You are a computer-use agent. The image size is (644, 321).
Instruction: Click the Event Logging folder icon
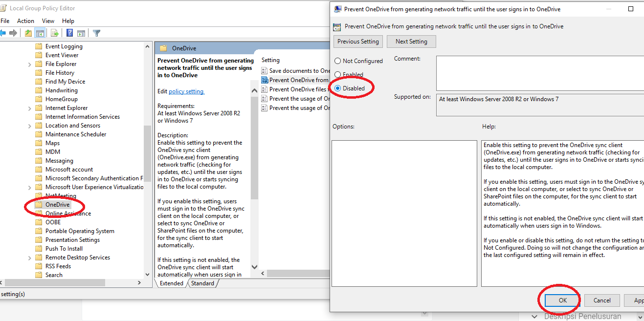click(39, 46)
